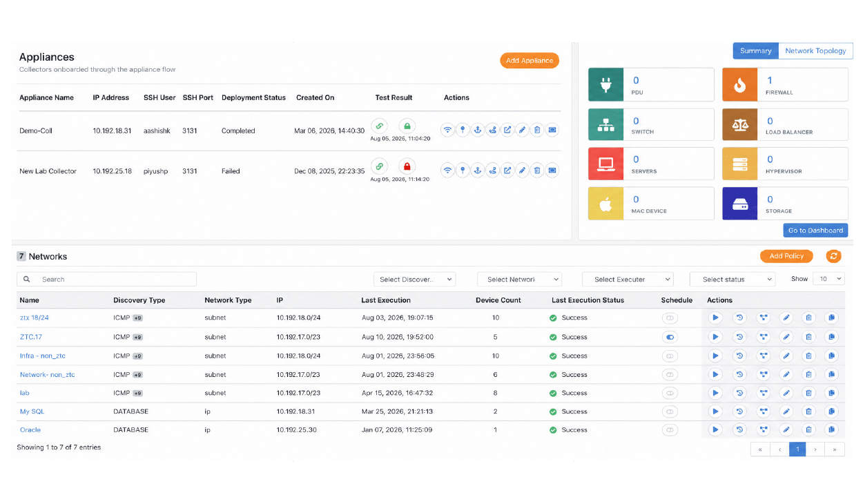Open the Select Discovery type dropdown

415,279
